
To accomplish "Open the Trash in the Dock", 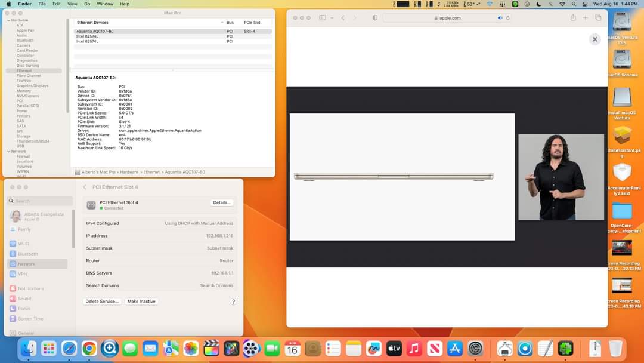I will (x=615, y=349).
